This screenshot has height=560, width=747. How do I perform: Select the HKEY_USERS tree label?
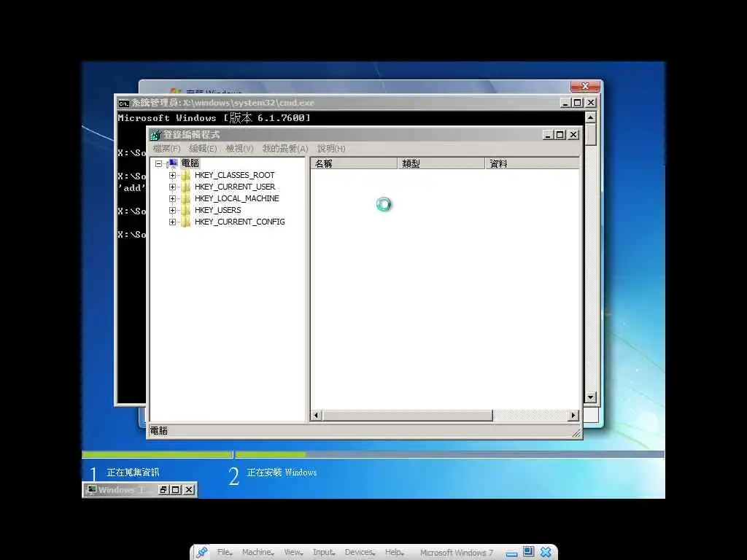tap(217, 210)
